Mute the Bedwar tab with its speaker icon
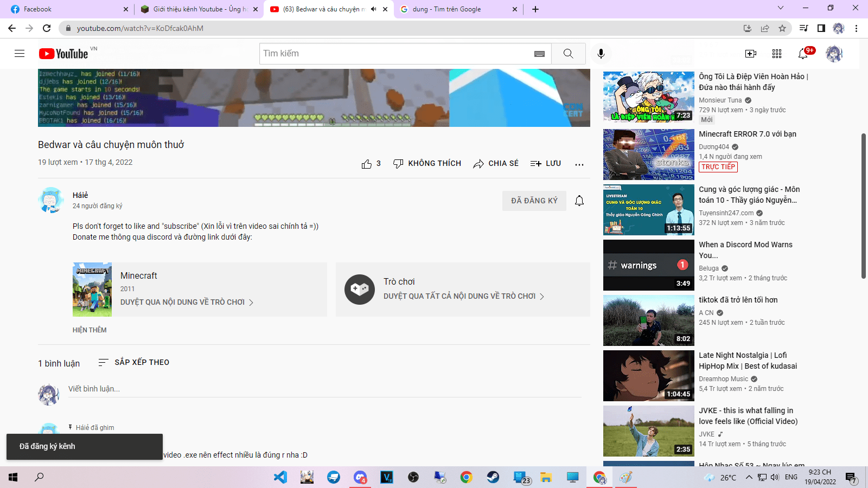Image resolution: width=868 pixels, height=488 pixels. [373, 9]
